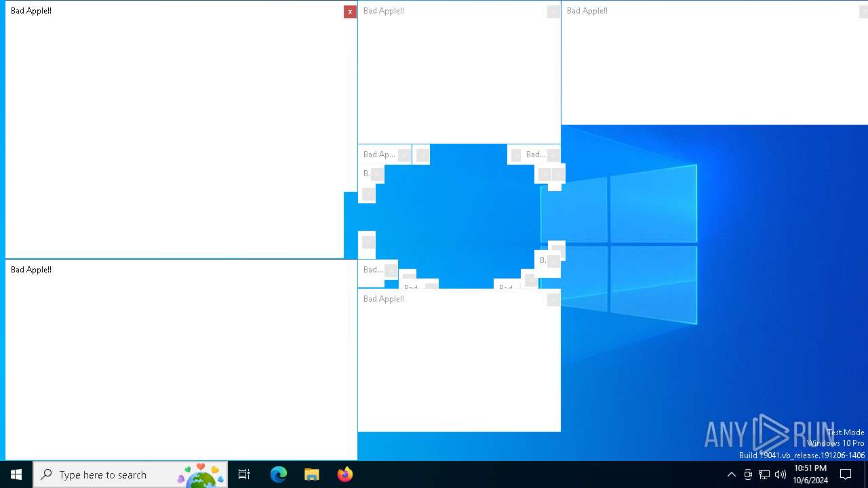868x488 pixels.
Task: Open Task View from the taskbar
Action: [244, 474]
